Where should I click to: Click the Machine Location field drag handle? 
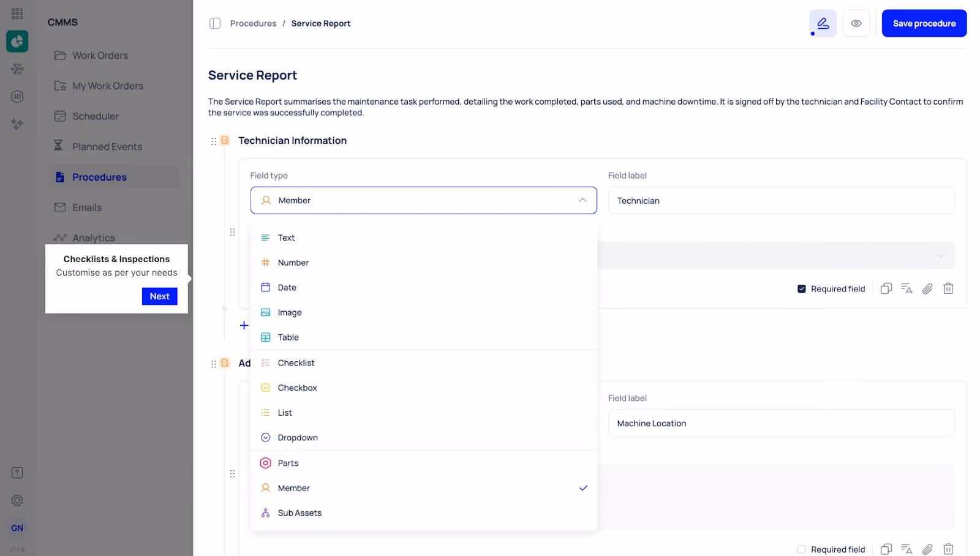pyautogui.click(x=232, y=473)
